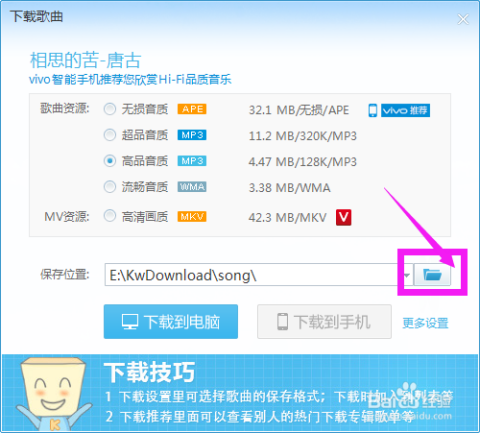Click the 下载到电脑 button

[171, 322]
